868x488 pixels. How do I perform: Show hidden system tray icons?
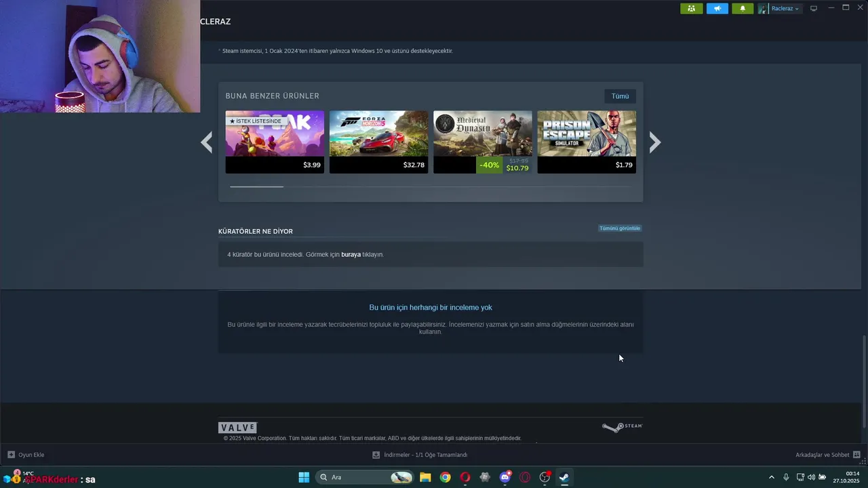[771, 477]
